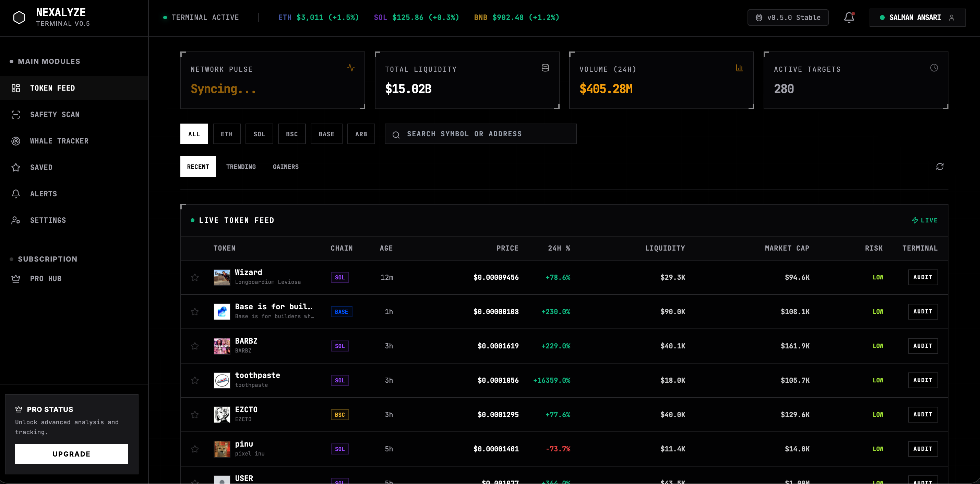Switch to Trending tab
This screenshot has height=484, width=980.
[x=241, y=167]
